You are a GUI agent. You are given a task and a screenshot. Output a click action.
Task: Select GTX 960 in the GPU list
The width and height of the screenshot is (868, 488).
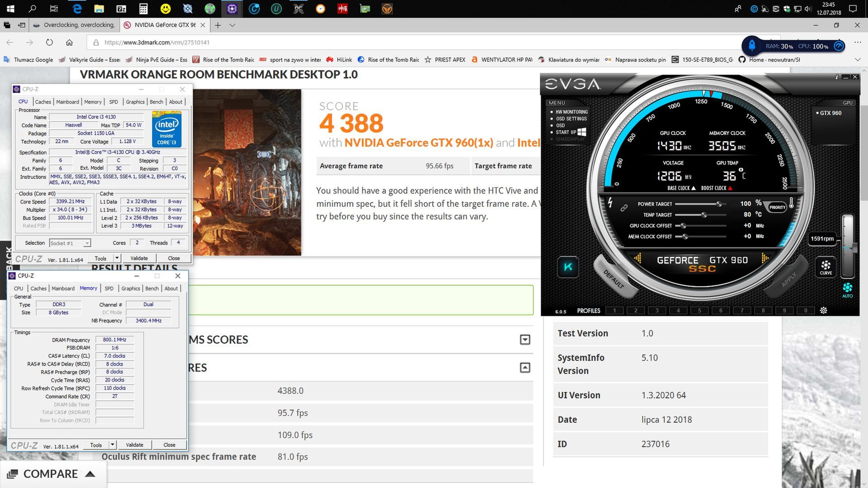[x=830, y=113]
